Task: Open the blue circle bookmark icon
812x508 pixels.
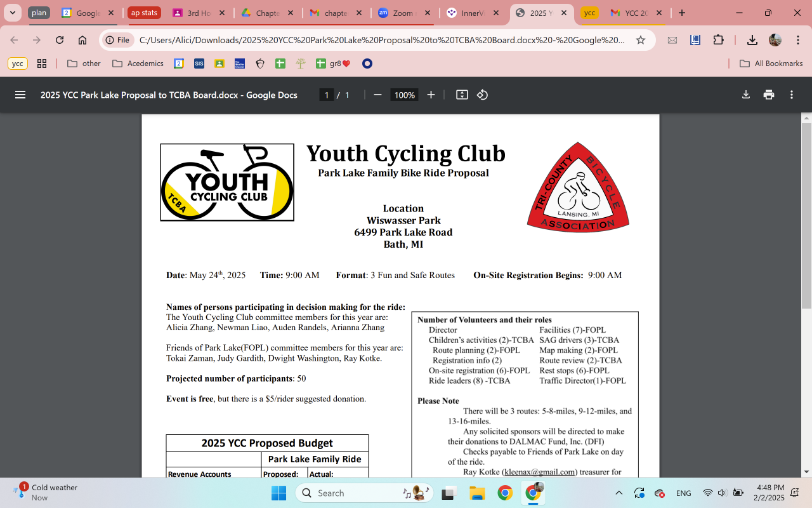Action: click(x=367, y=63)
